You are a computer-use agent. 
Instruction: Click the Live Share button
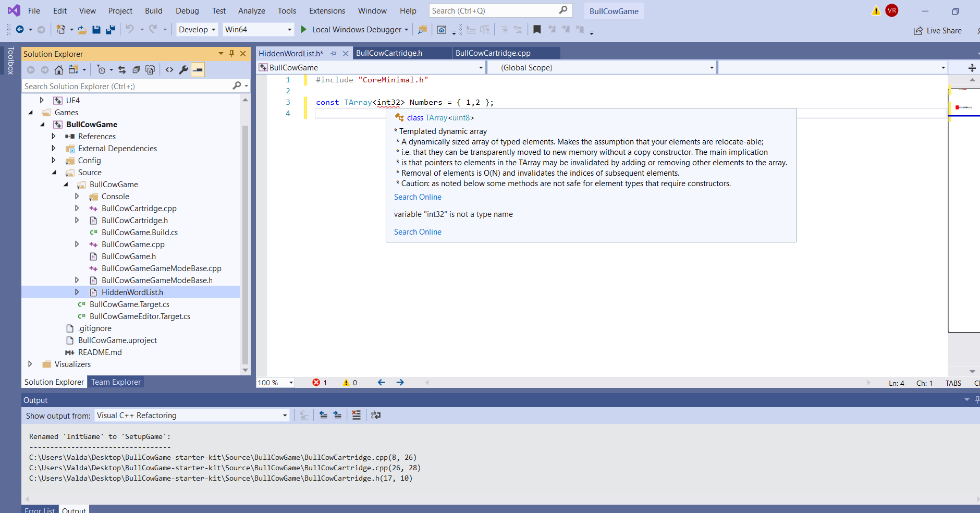click(x=938, y=31)
